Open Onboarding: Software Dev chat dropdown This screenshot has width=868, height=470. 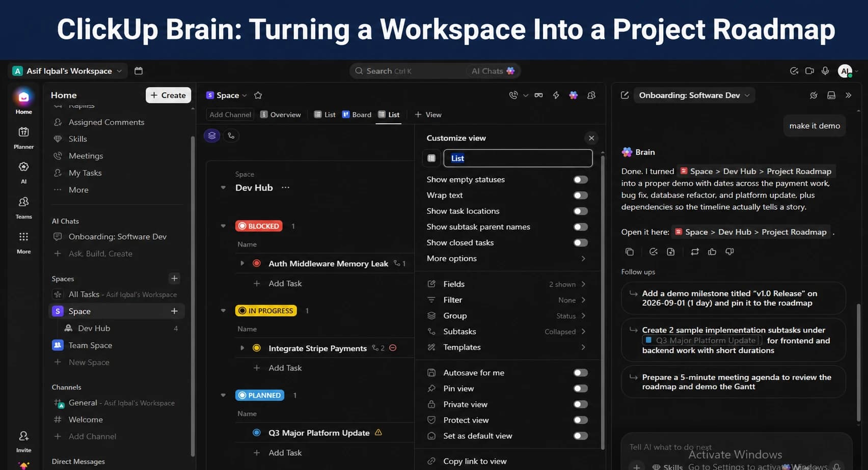click(694, 95)
